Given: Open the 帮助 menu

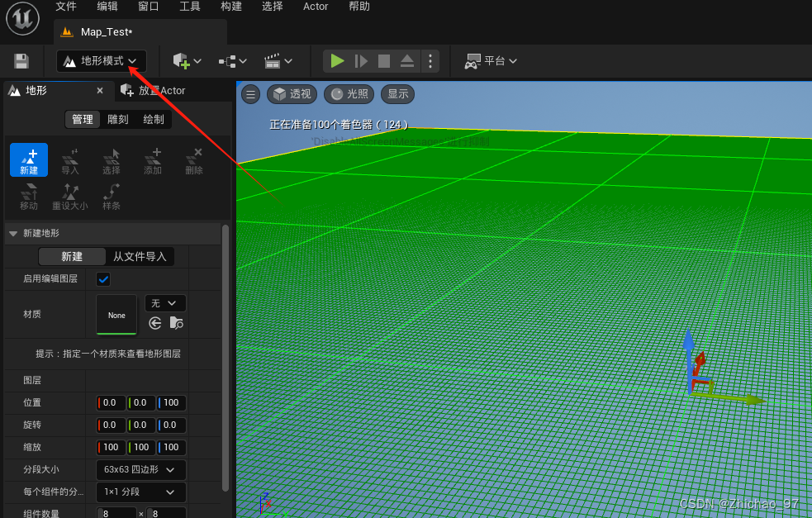Looking at the screenshot, I should (x=359, y=7).
